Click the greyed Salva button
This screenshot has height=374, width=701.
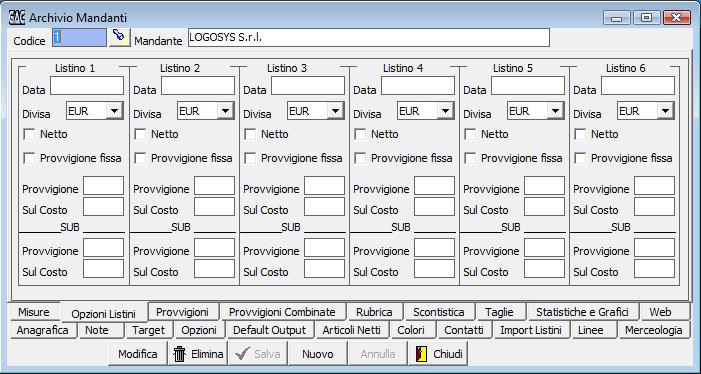[x=258, y=354]
